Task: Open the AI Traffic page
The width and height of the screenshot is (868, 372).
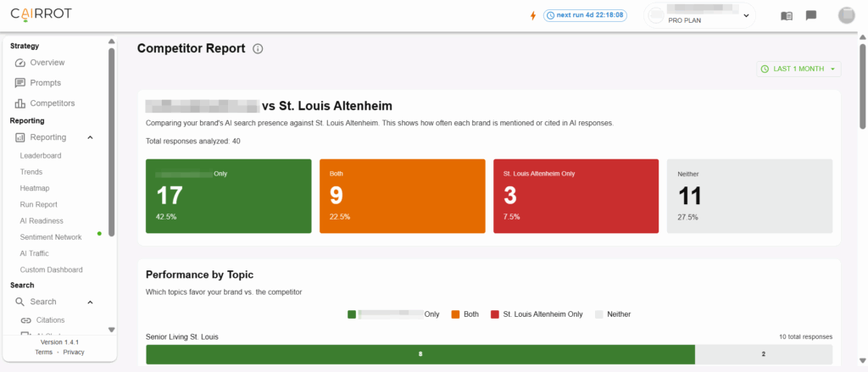Action: (x=34, y=253)
